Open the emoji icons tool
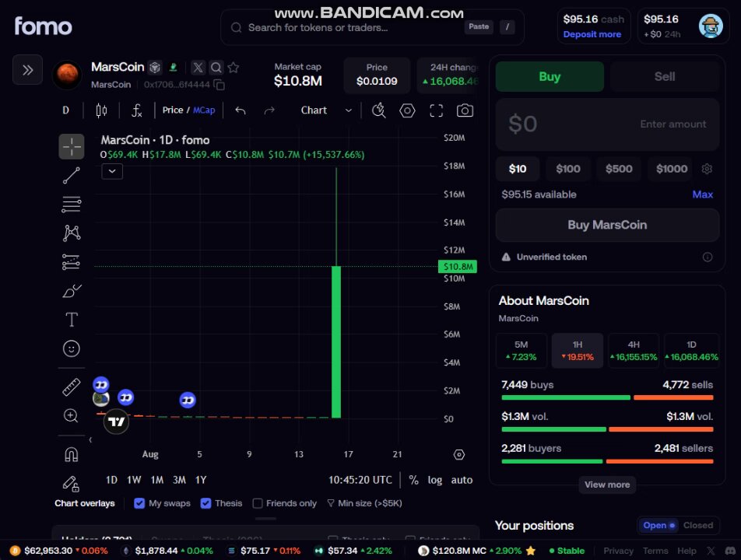Screen dimensions: 741x560 click(x=72, y=348)
